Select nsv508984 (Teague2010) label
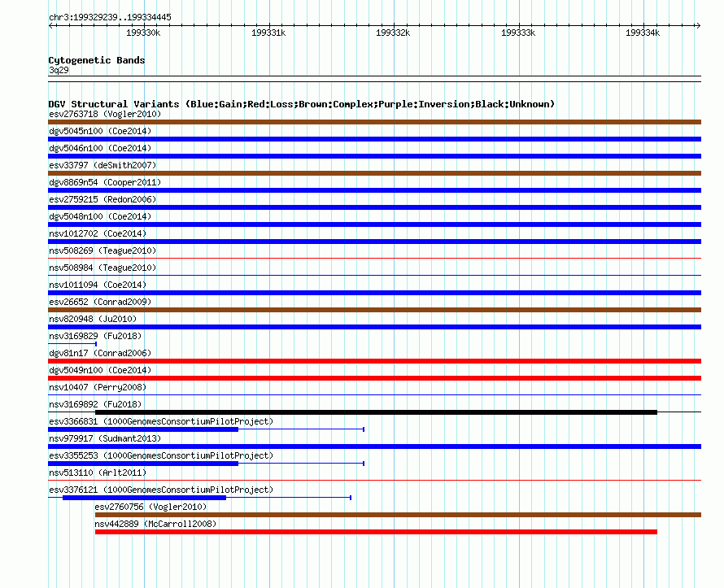 click(x=102, y=268)
